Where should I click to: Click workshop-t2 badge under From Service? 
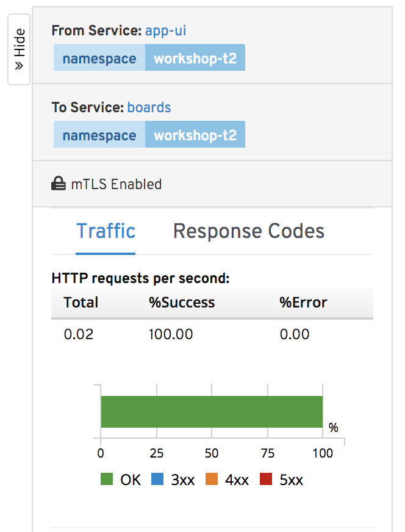195,58
